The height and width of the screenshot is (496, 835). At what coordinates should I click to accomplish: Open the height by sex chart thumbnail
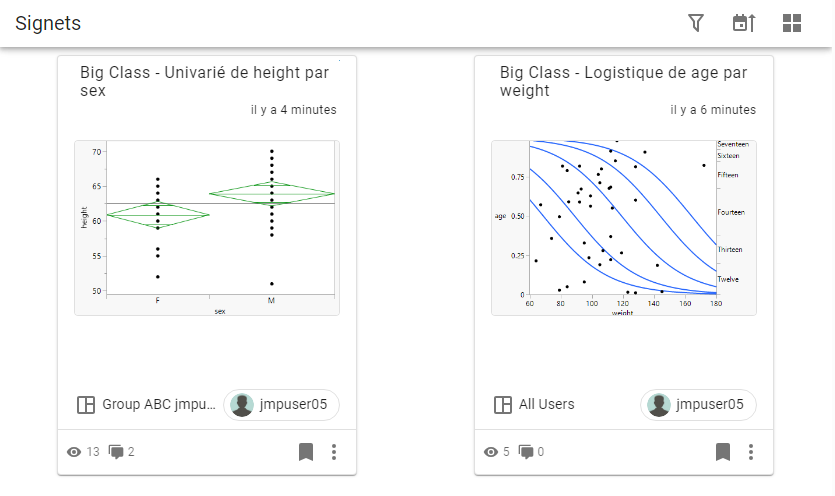click(x=207, y=228)
